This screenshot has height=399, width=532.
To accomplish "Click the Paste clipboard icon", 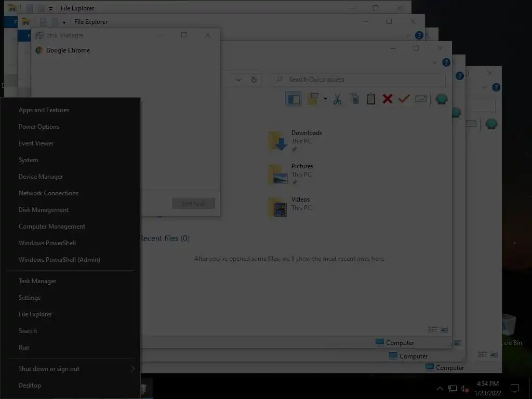I will 371,99.
